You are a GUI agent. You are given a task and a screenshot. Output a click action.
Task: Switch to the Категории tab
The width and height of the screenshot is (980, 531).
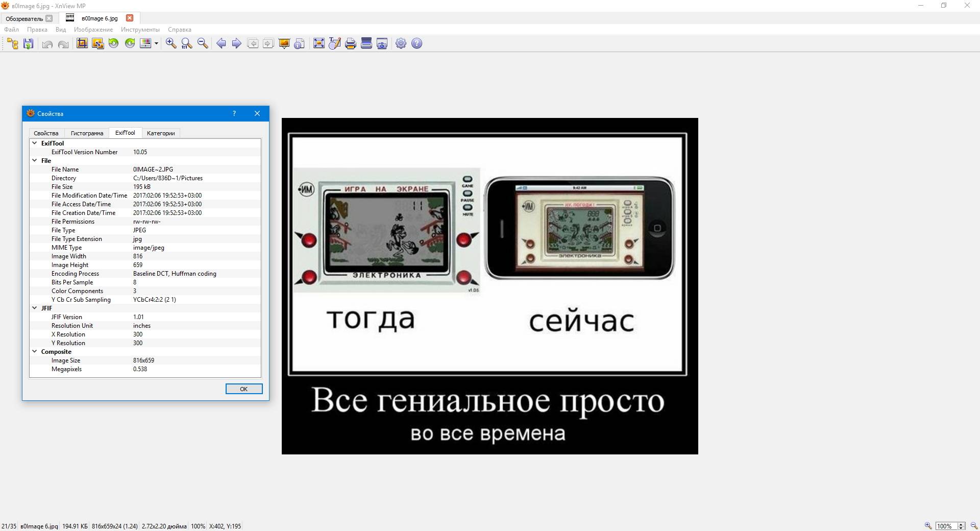[x=161, y=133]
